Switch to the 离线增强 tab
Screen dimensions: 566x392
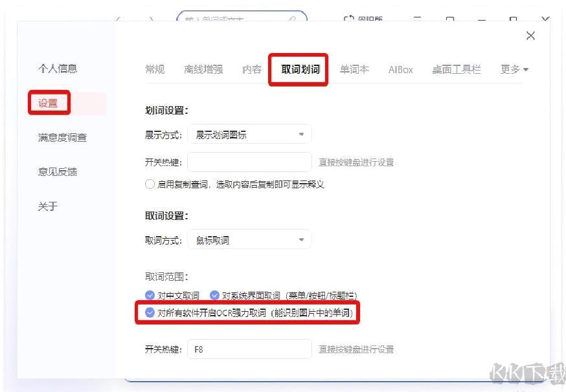tap(203, 69)
